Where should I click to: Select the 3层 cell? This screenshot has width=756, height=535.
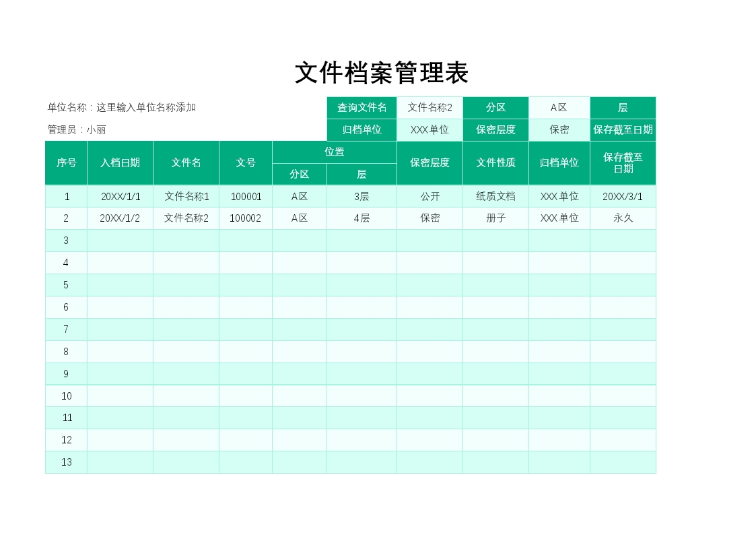click(362, 196)
